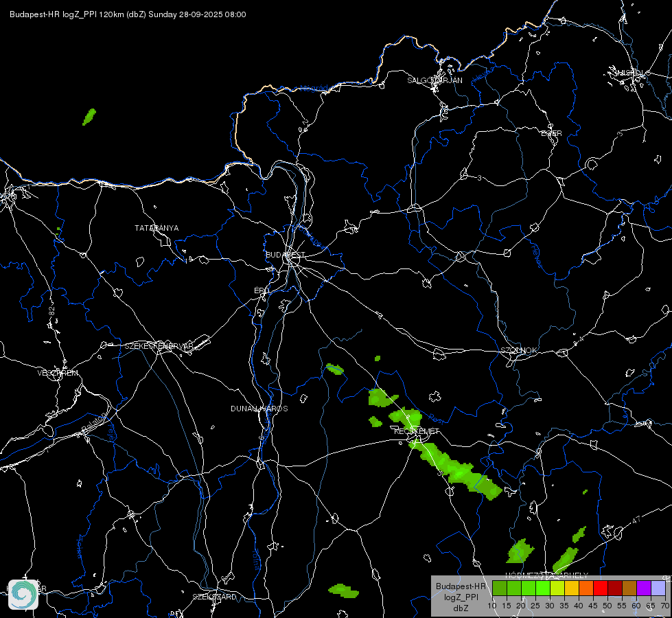Image resolution: width=672 pixels, height=618 pixels.
Task: Click the VESZPREM city label
Action: point(58,373)
